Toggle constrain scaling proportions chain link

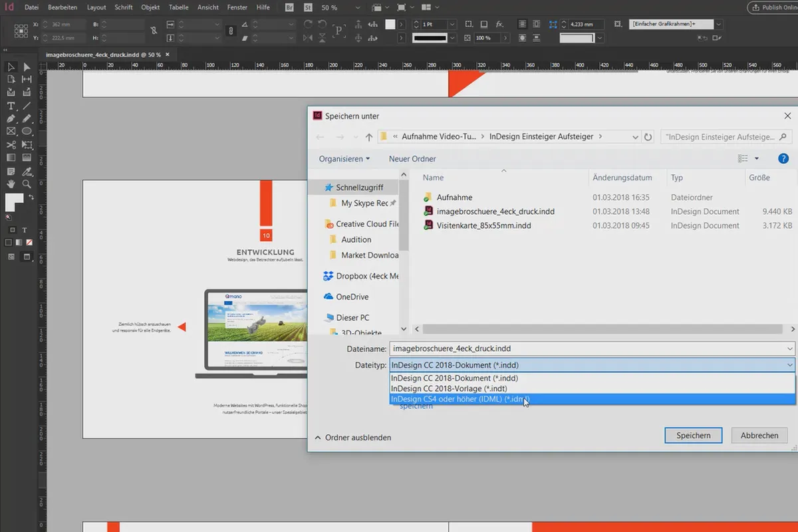pos(231,31)
